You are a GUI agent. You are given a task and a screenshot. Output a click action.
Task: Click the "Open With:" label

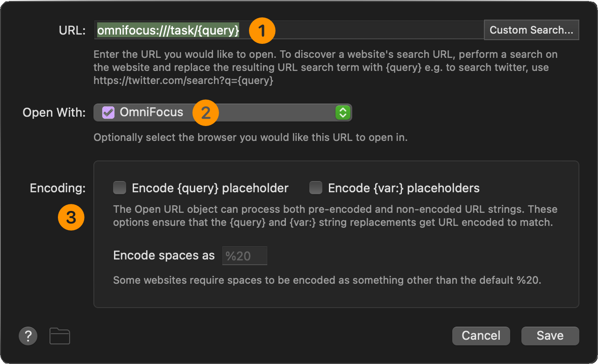click(x=54, y=112)
